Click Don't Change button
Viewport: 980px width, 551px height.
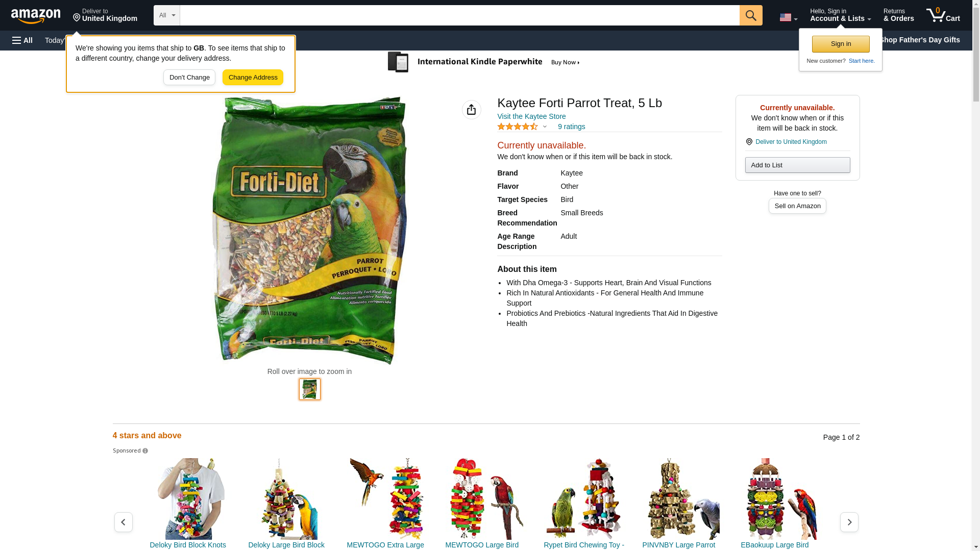click(189, 78)
